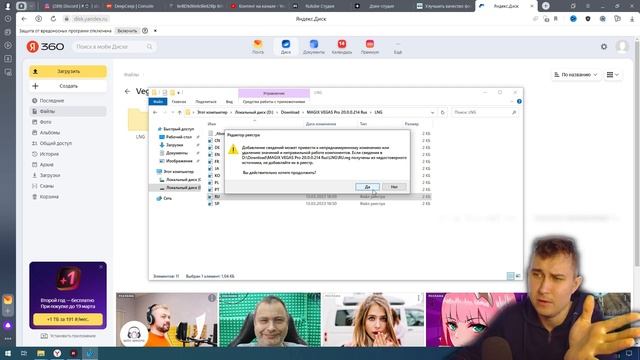
Task: Open Архив in the Yandex Disk sidebar
Action: point(47,164)
